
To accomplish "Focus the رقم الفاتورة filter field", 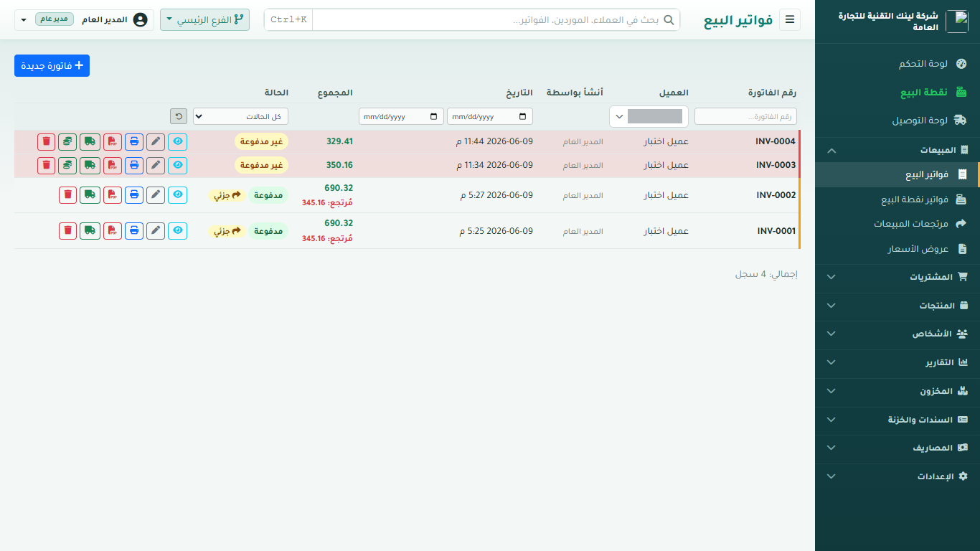I will [x=745, y=116].
